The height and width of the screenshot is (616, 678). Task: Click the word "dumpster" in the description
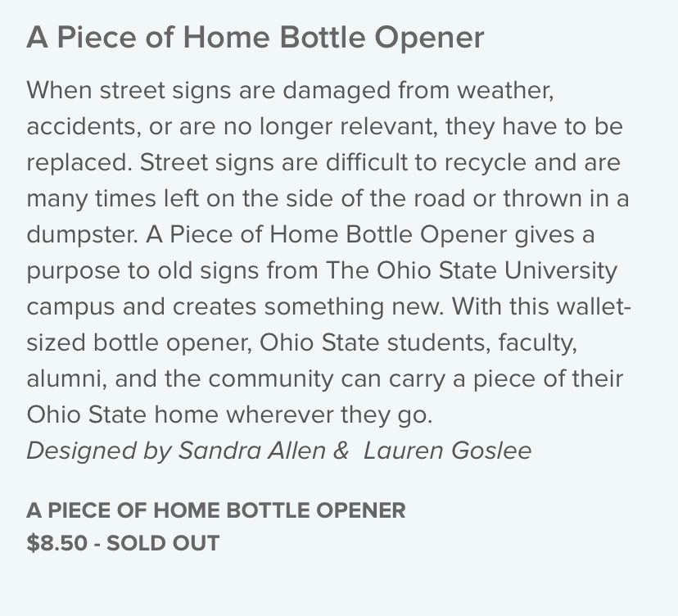79,236
